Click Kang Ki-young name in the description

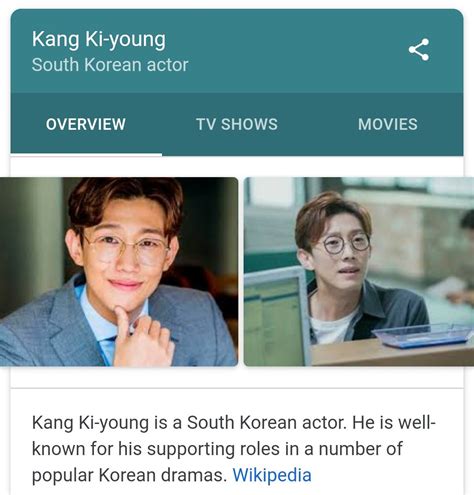90,422
